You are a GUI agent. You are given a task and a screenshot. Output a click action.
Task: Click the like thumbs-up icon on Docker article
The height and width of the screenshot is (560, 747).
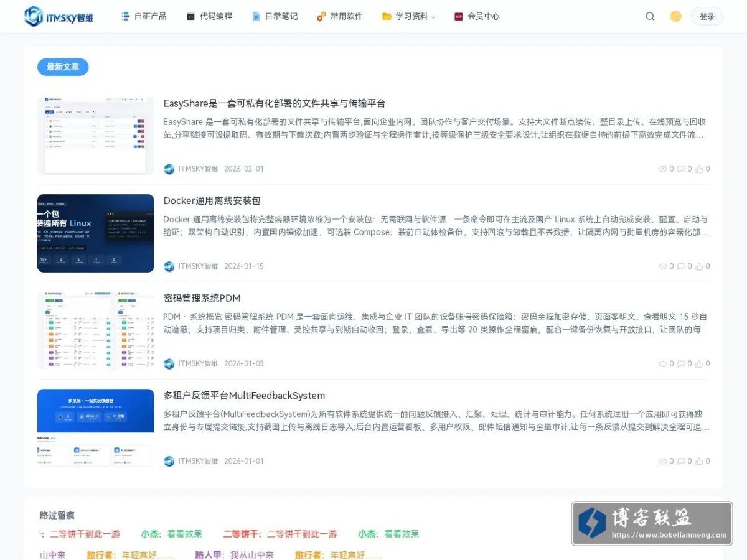(699, 266)
